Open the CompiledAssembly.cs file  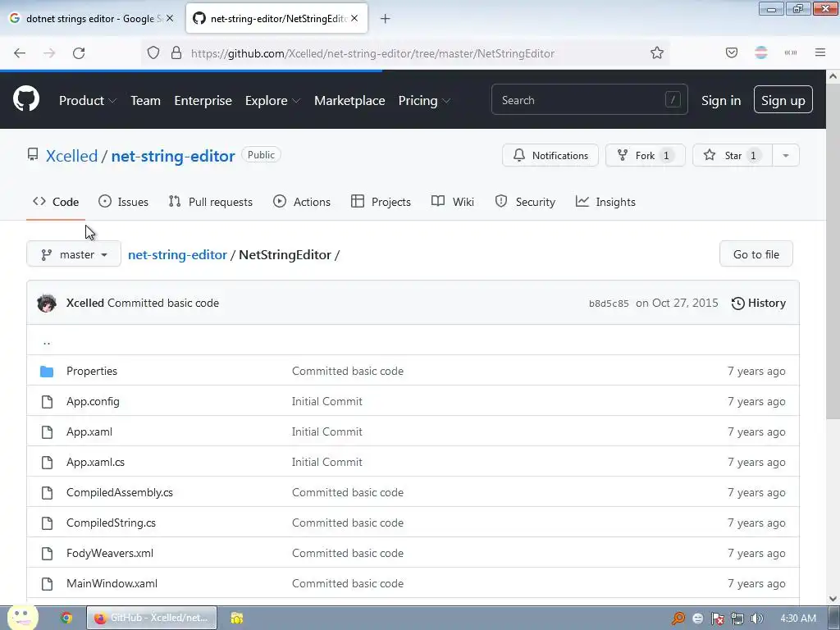(x=120, y=493)
